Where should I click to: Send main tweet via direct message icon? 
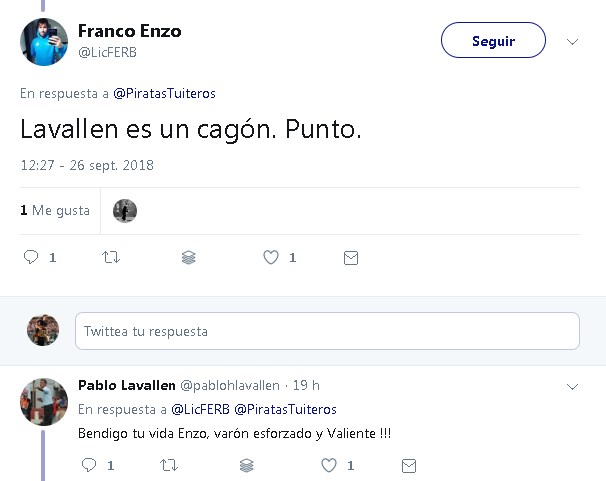click(350, 257)
